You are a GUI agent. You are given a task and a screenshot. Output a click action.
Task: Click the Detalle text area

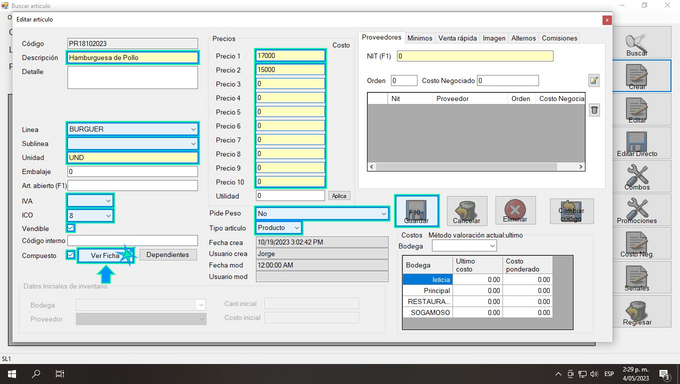point(132,78)
